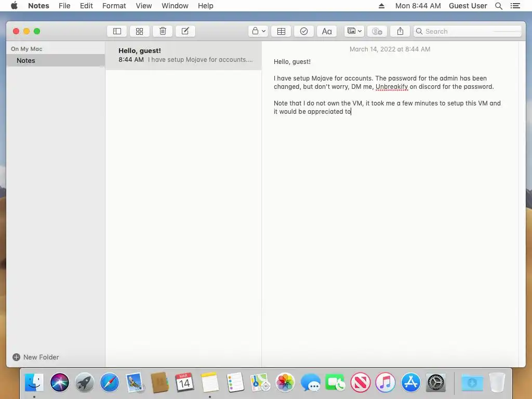Screen dimensions: 532x399
Task: Click the eject icon in menu bar
Action: pyautogui.click(x=381, y=6)
